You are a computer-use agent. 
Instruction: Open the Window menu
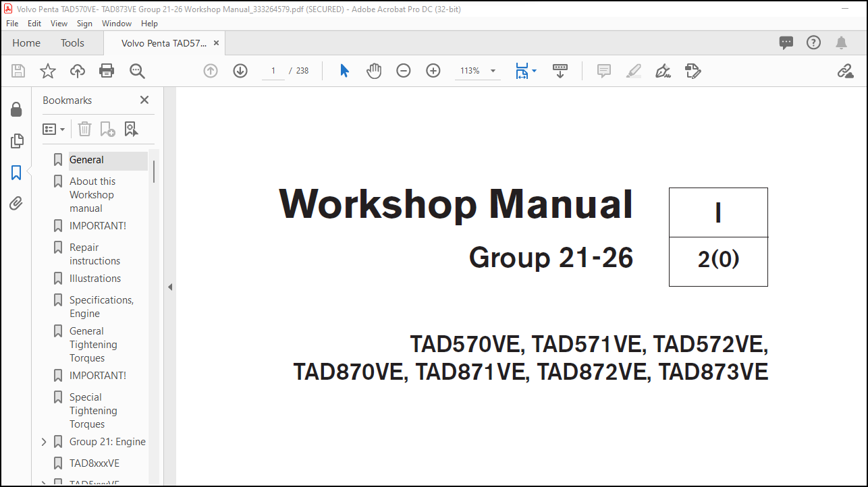coord(117,23)
